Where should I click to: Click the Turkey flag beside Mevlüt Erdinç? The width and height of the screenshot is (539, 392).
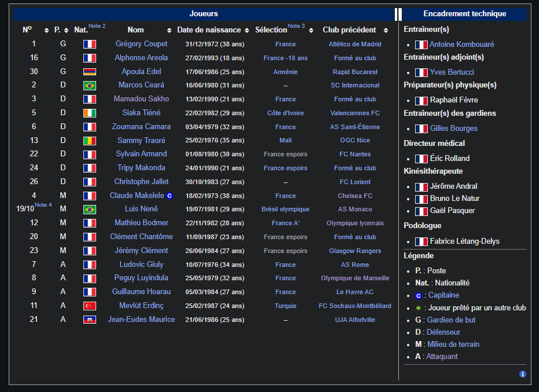click(90, 306)
